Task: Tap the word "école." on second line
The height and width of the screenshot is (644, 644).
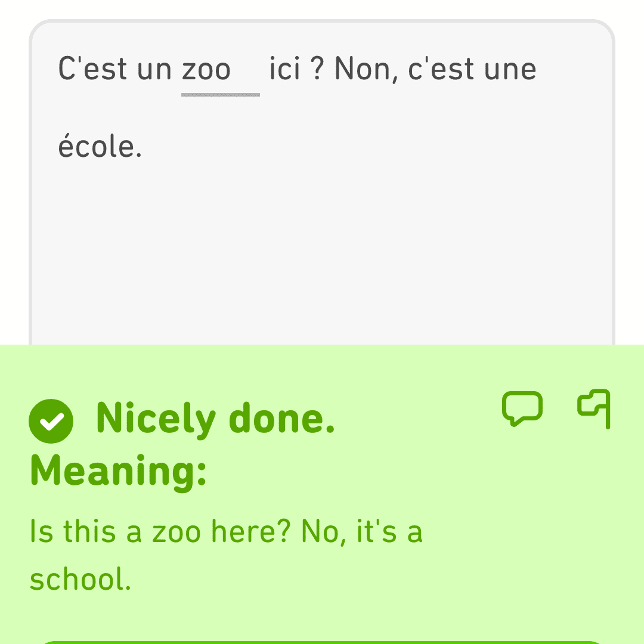Action: pyautogui.click(x=100, y=145)
